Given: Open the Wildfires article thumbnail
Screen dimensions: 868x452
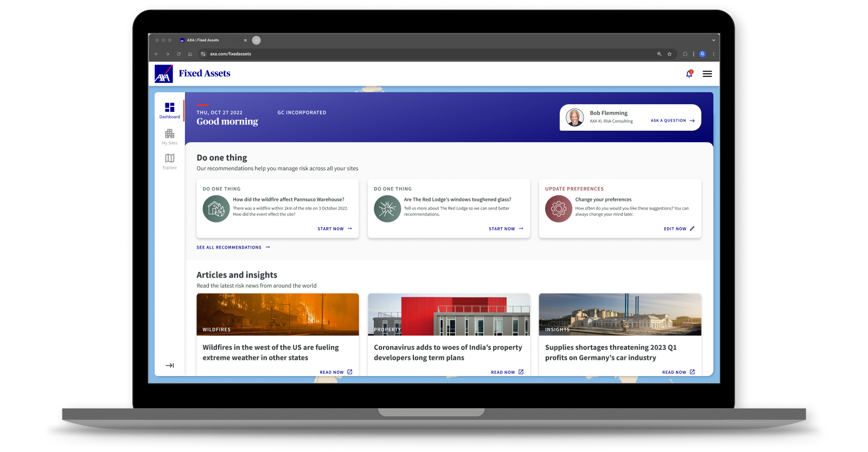Looking at the screenshot, I should click(x=277, y=314).
